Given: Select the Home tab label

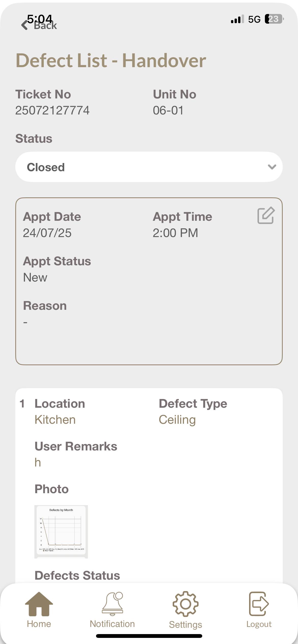Looking at the screenshot, I should (39, 624).
